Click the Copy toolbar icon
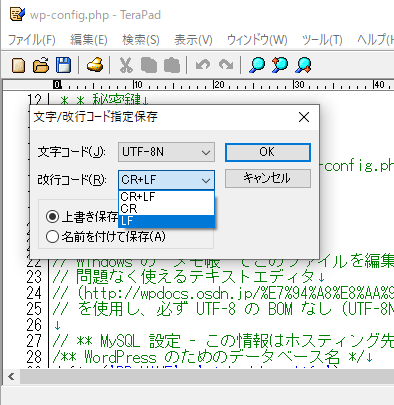 pyautogui.click(x=149, y=65)
